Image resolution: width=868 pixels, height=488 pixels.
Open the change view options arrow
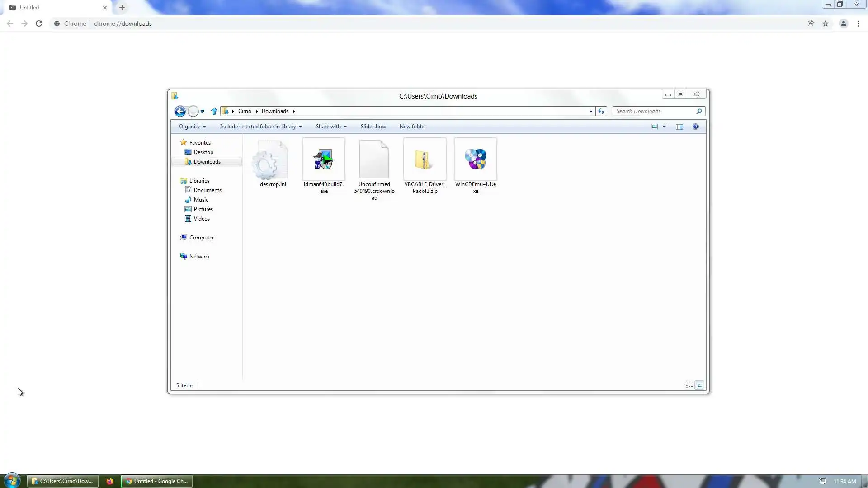click(665, 127)
